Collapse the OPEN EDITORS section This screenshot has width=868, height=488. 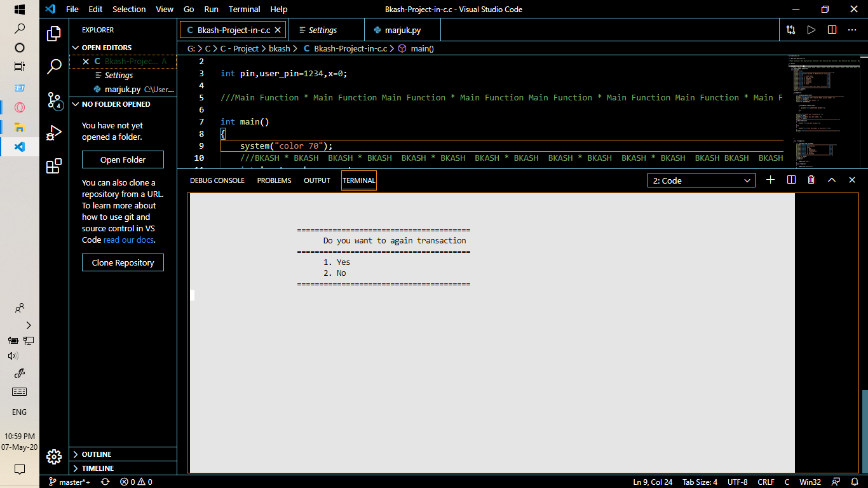[123, 48]
